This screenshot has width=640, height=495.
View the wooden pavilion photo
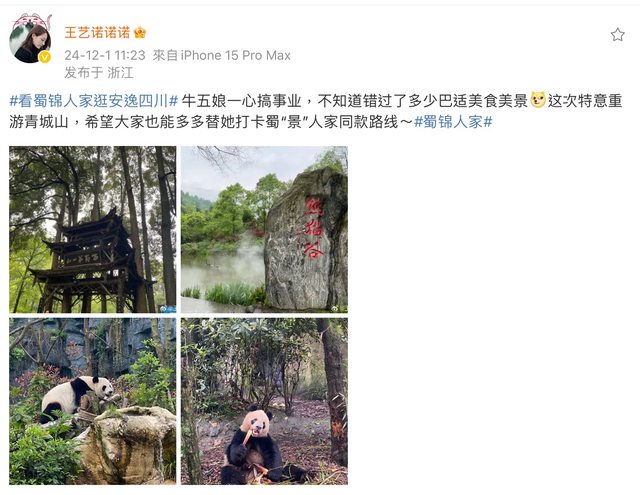pyautogui.click(x=93, y=229)
